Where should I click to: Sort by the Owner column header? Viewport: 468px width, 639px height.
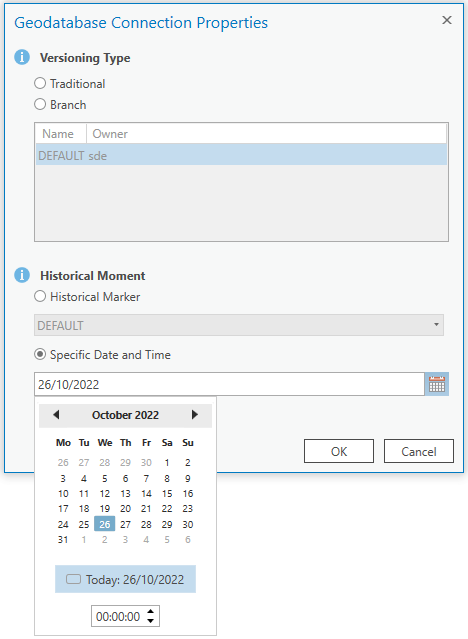click(110, 134)
